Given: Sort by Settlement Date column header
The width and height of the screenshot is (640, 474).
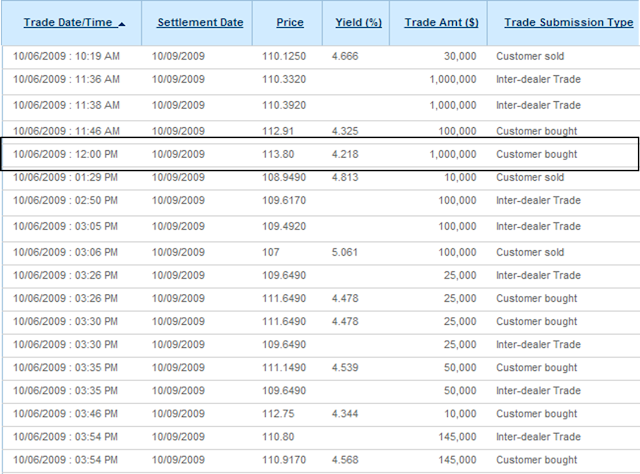Looking at the screenshot, I should [x=200, y=22].
